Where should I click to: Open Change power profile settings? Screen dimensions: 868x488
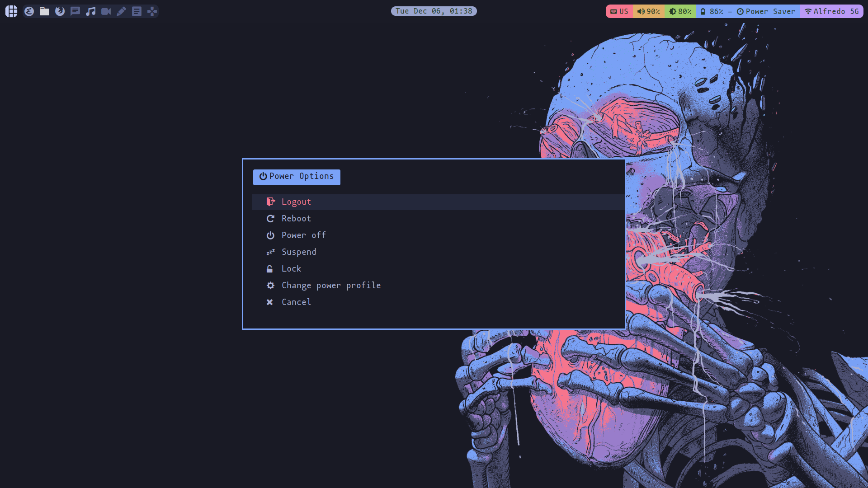pyautogui.click(x=331, y=285)
